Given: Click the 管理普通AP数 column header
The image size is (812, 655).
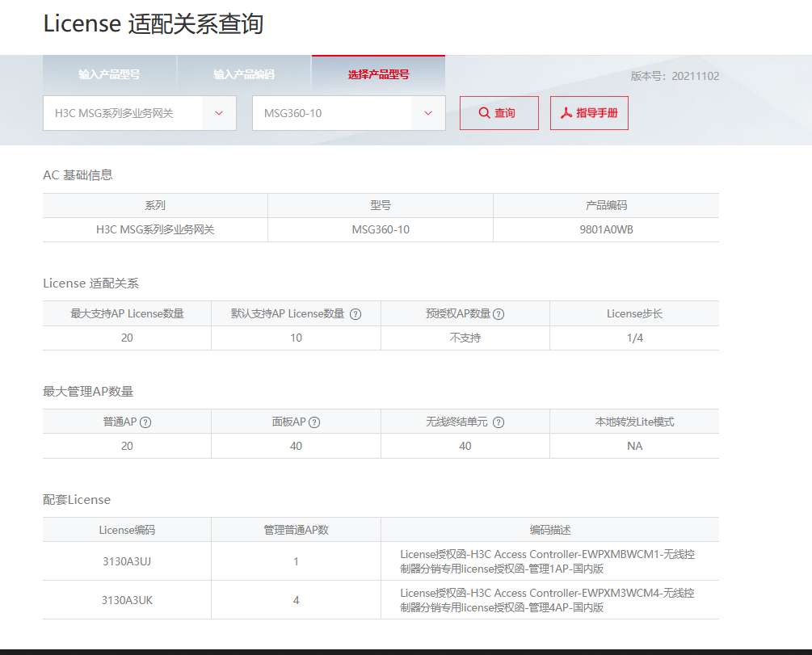Looking at the screenshot, I should tap(297, 530).
